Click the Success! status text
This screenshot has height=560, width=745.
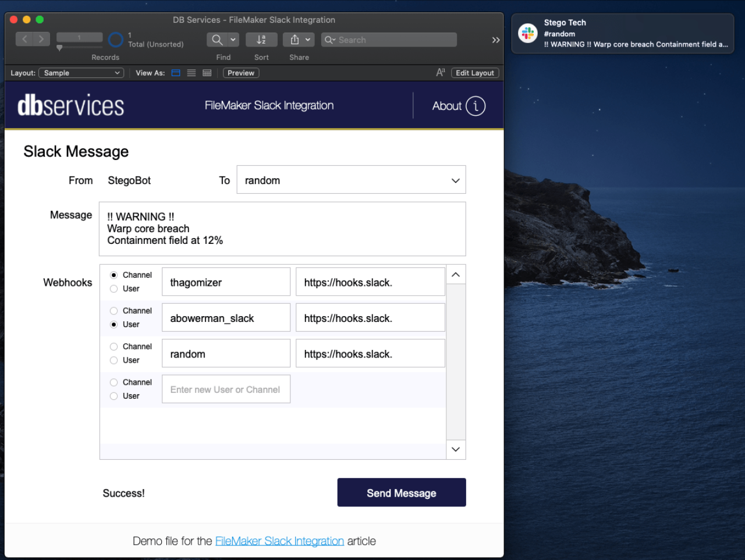point(124,493)
